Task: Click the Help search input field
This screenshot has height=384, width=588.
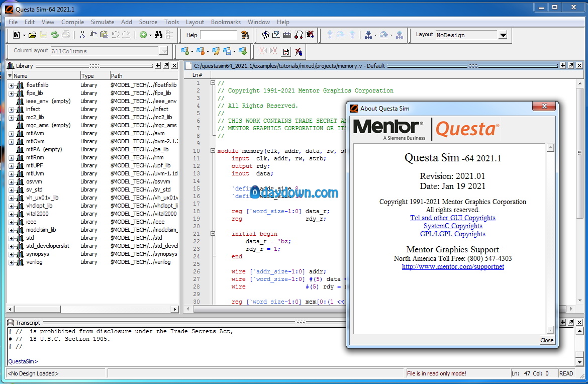Action: point(219,35)
